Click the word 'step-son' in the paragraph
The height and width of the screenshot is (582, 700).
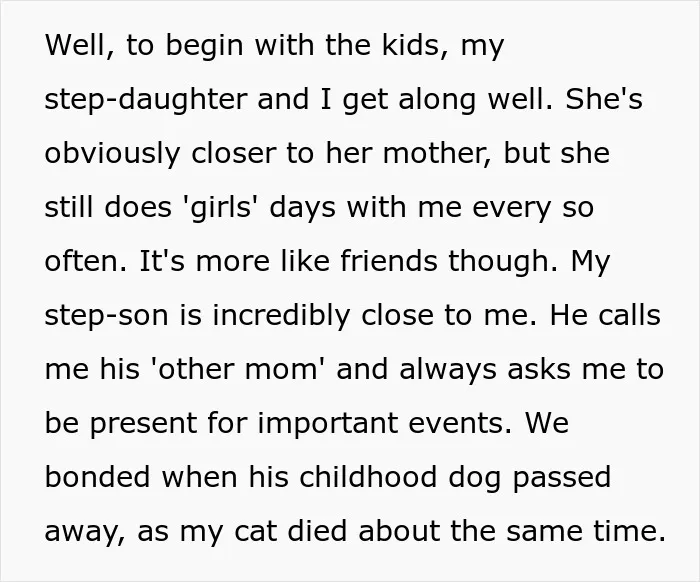(x=107, y=316)
